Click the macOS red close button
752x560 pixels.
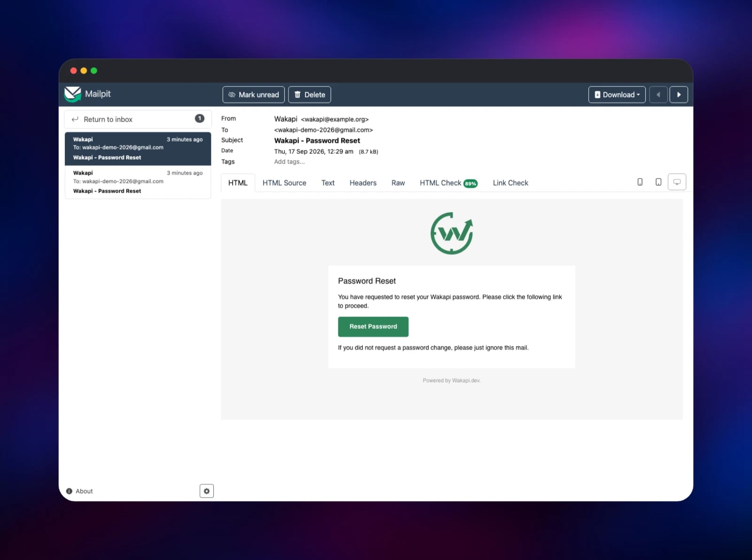point(73,70)
